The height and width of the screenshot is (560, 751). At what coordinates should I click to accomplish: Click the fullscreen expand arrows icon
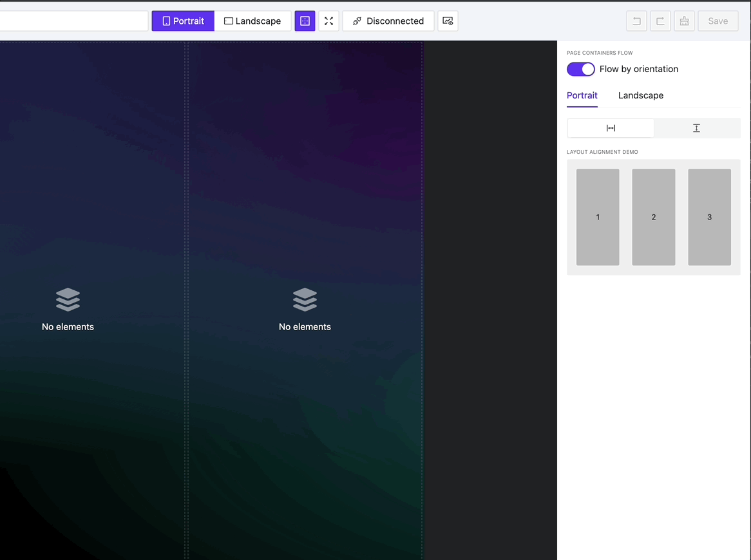[328, 21]
